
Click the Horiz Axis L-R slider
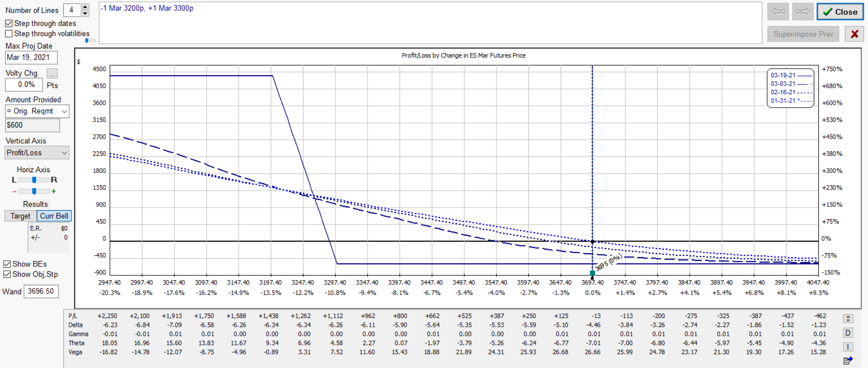click(34, 180)
